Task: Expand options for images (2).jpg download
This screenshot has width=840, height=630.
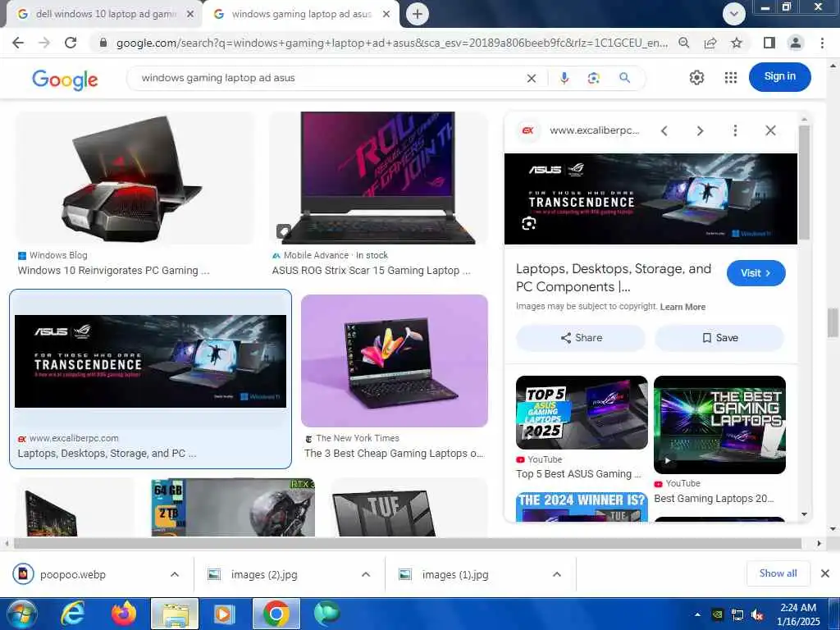Action: (x=366, y=574)
